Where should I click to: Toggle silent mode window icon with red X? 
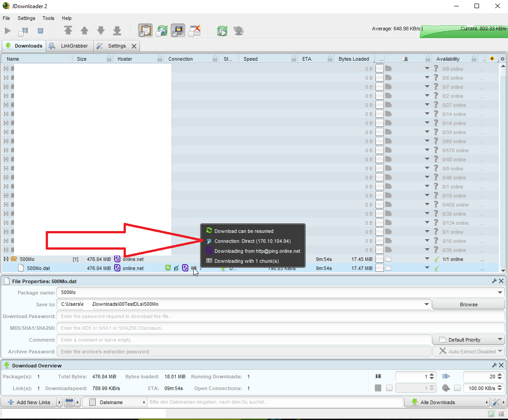coord(195,30)
